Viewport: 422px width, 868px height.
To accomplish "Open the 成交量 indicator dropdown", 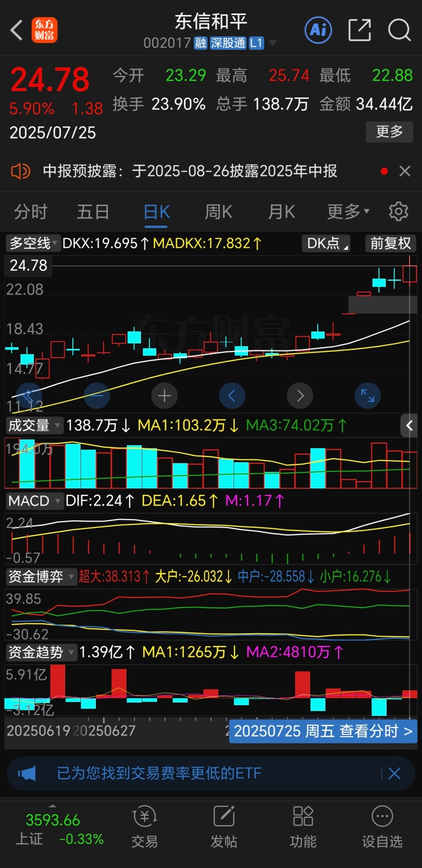I will coord(34,425).
